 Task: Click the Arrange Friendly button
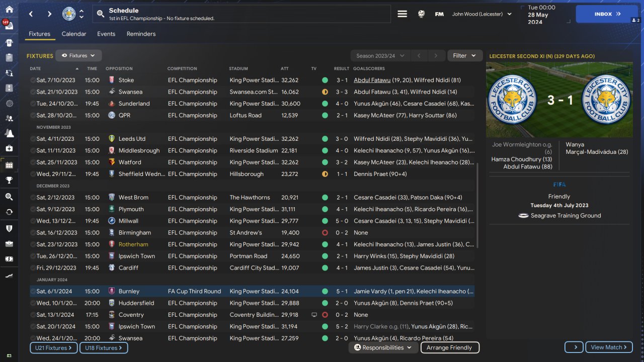coord(449,347)
